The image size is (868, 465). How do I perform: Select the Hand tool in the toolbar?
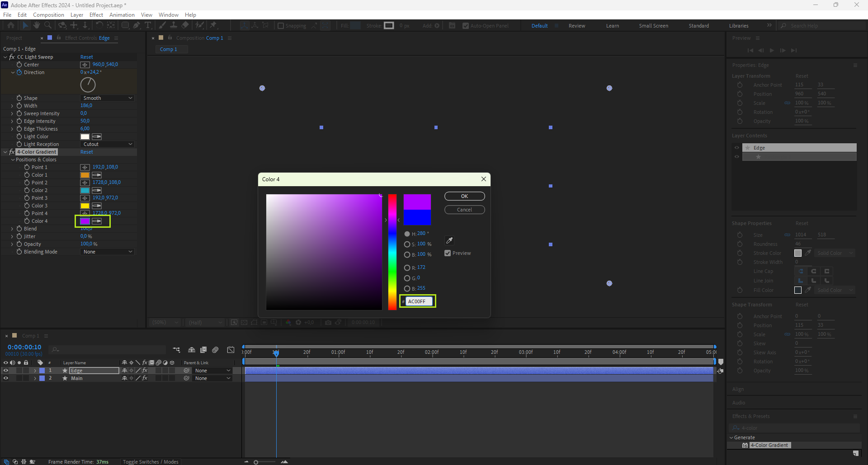pos(37,26)
